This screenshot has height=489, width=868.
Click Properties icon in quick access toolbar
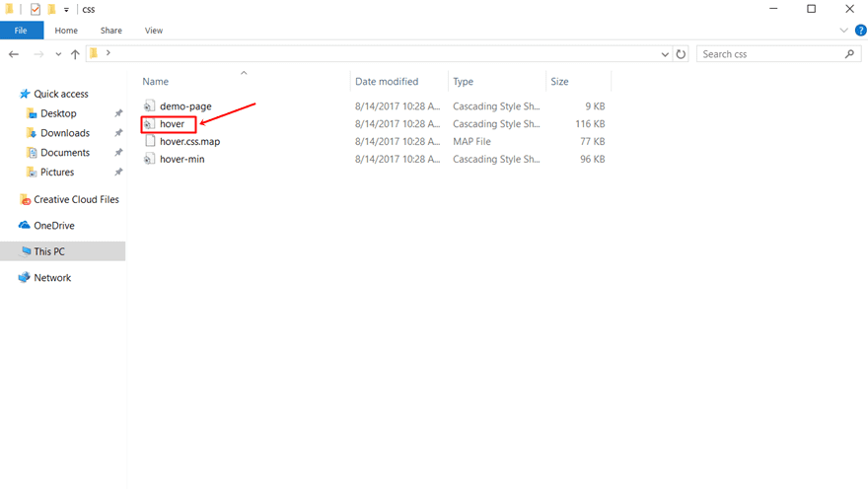pyautogui.click(x=36, y=10)
